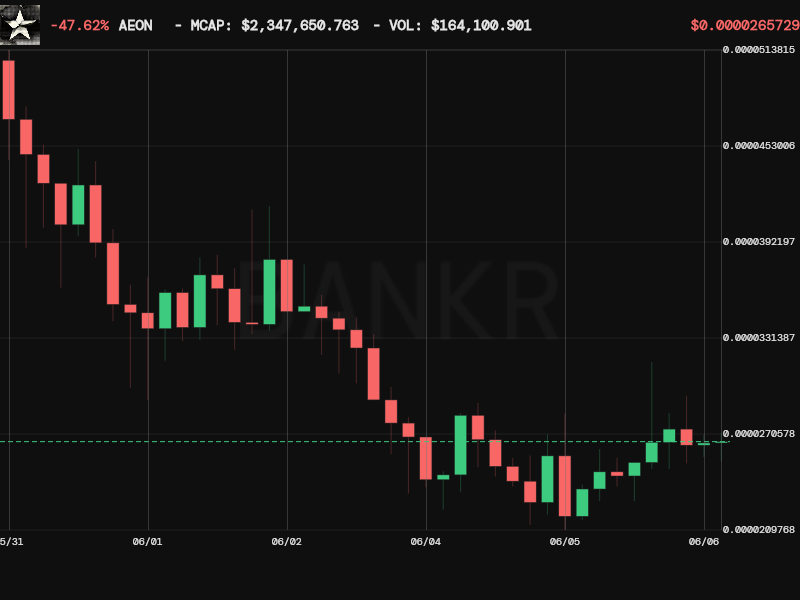Image resolution: width=800 pixels, height=600 pixels.
Task: Click the 0.0000453006 price axis label
Action: click(x=759, y=146)
